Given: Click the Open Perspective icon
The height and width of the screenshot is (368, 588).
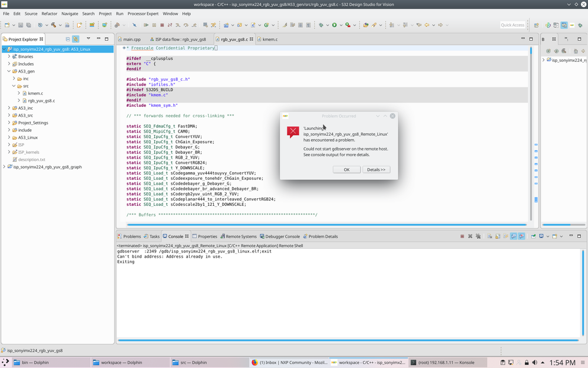Looking at the screenshot, I should 536,25.
